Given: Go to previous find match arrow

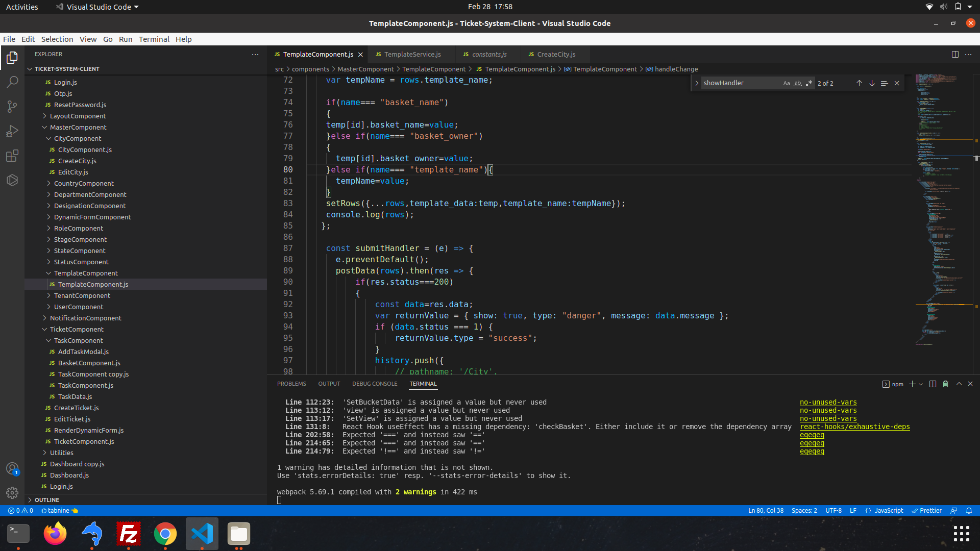Looking at the screenshot, I should click(x=859, y=83).
